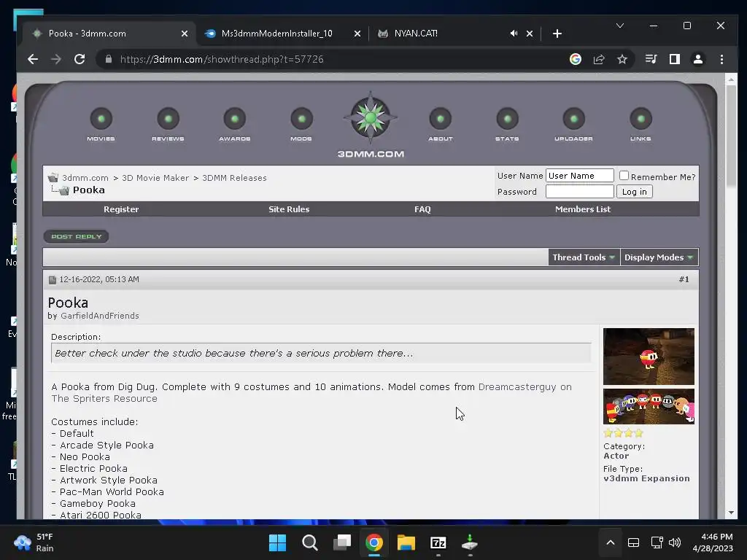Open taskbar Search
Screen dimensions: 747x560
click(x=309, y=542)
